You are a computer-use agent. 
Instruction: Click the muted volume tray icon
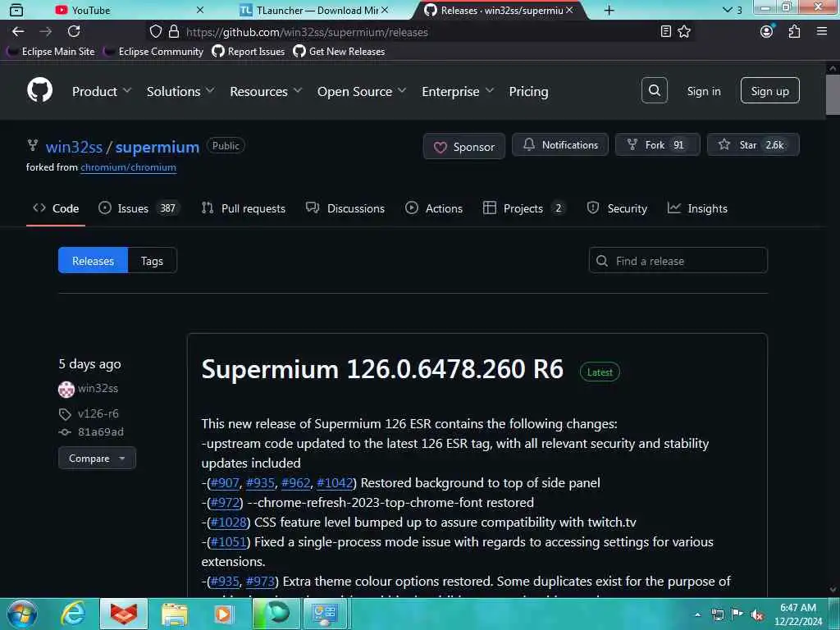(x=757, y=614)
